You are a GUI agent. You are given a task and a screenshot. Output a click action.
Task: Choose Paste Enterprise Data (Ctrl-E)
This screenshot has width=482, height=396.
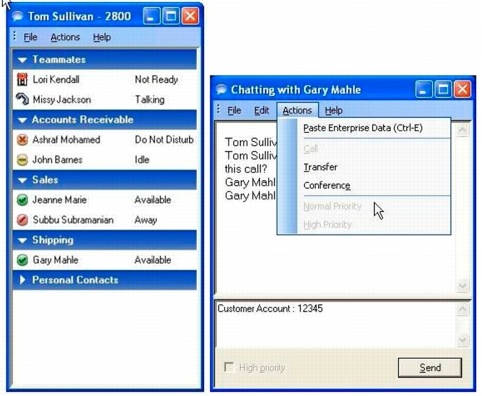[363, 128]
